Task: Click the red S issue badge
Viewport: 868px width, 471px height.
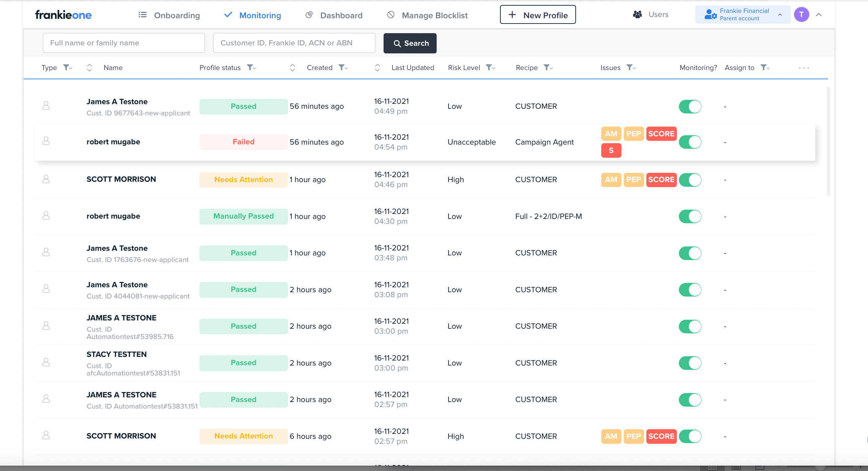Action: coord(611,150)
